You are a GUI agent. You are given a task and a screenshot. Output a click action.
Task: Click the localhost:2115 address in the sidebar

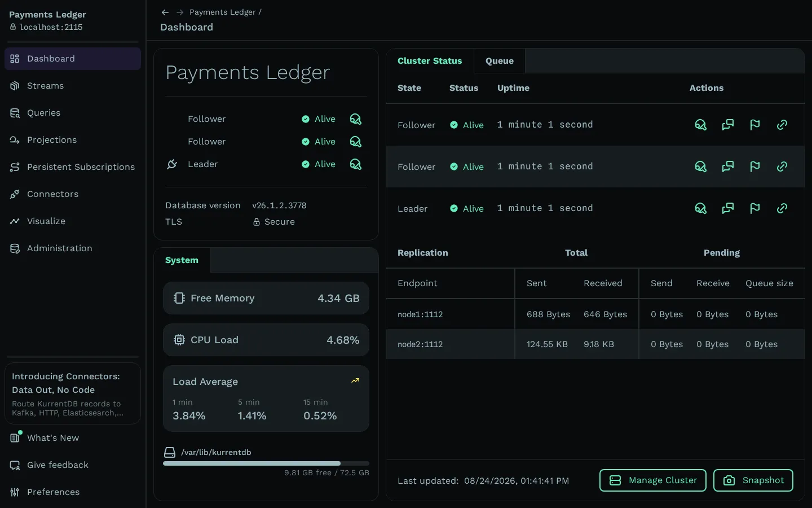(x=51, y=27)
